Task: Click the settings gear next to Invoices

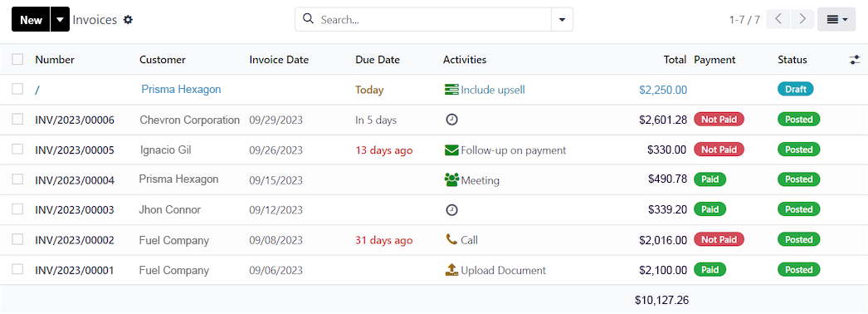Action: point(128,19)
